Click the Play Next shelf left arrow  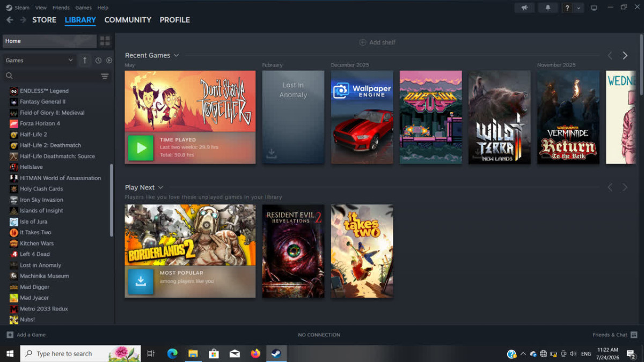pyautogui.click(x=610, y=187)
